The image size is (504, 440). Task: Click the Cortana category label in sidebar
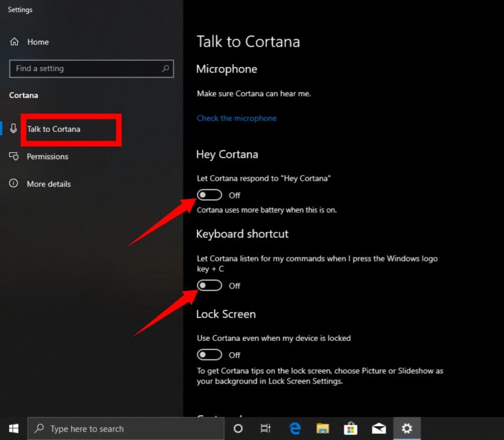[24, 95]
